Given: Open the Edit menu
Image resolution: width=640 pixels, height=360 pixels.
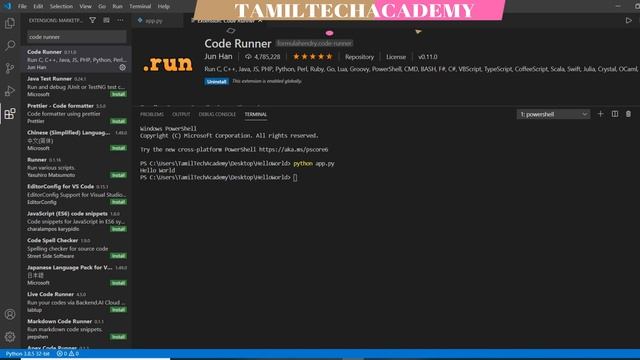Looking at the screenshot, I should pyautogui.click(x=38, y=7).
